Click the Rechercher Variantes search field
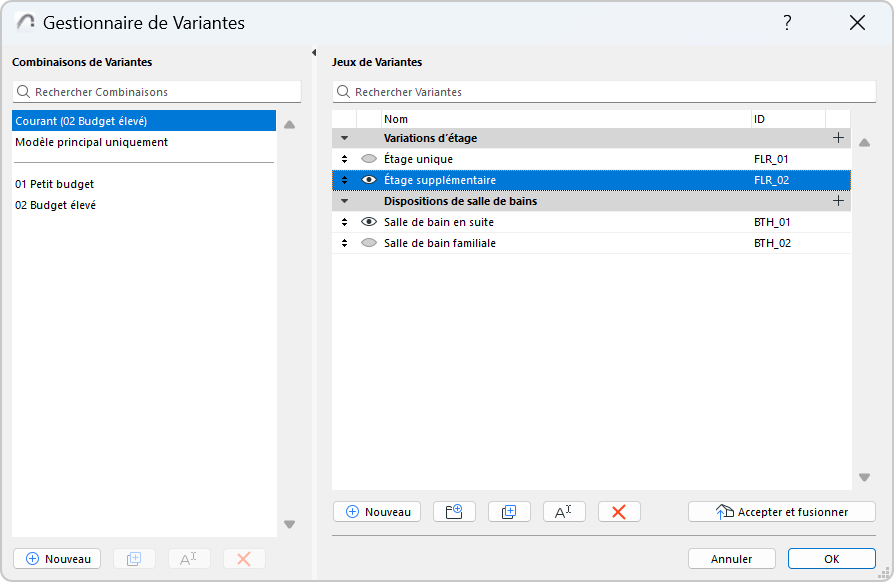The height and width of the screenshot is (582, 894). pyautogui.click(x=590, y=92)
